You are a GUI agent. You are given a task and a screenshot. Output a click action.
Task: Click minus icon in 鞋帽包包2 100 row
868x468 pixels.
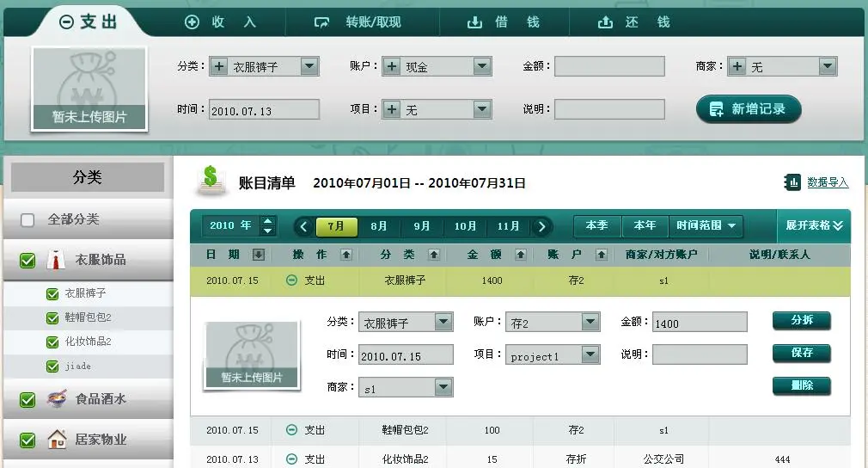coord(291,430)
